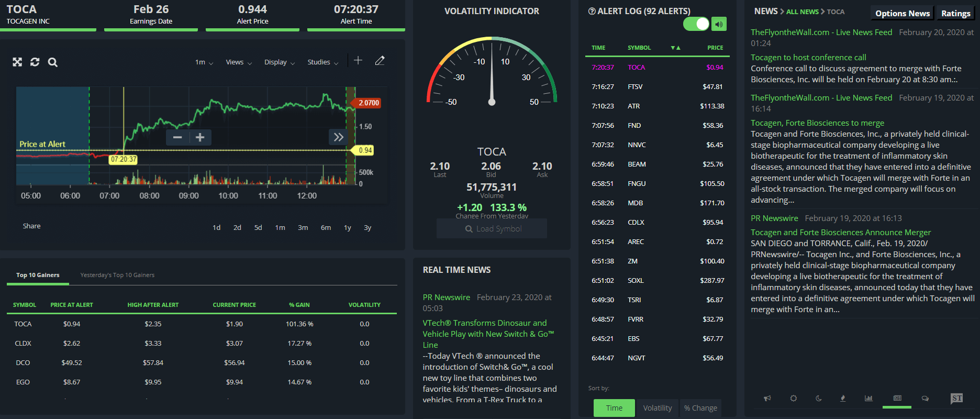The image size is (980, 419).
Task: Select FTSV alert row
Action: [657, 86]
